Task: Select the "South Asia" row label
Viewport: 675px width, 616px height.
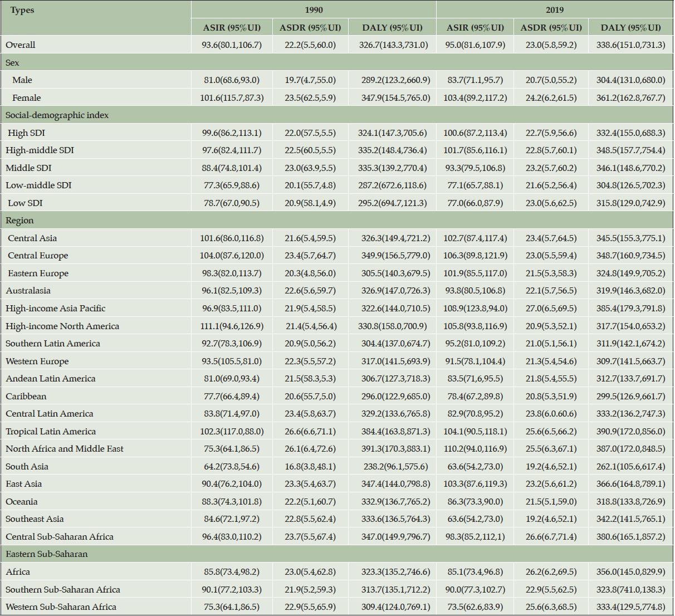Action: (27, 467)
